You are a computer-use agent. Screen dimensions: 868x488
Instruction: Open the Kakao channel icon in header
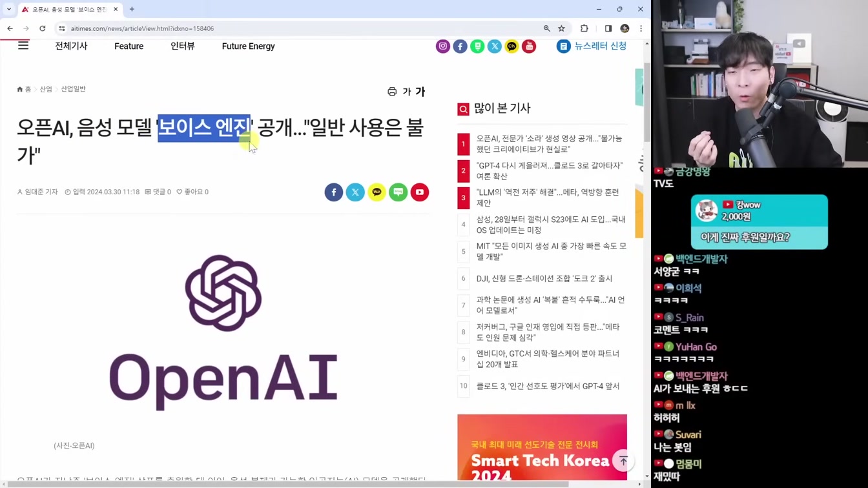point(512,46)
